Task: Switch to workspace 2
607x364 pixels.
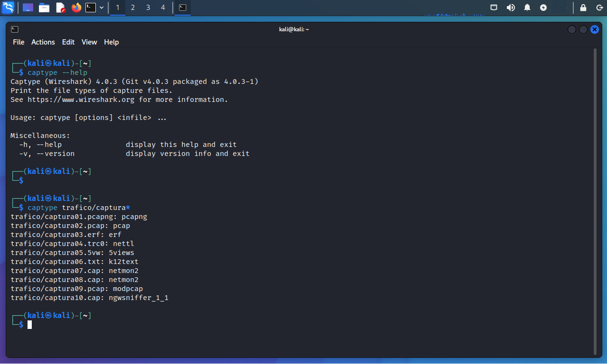Action: tap(133, 8)
